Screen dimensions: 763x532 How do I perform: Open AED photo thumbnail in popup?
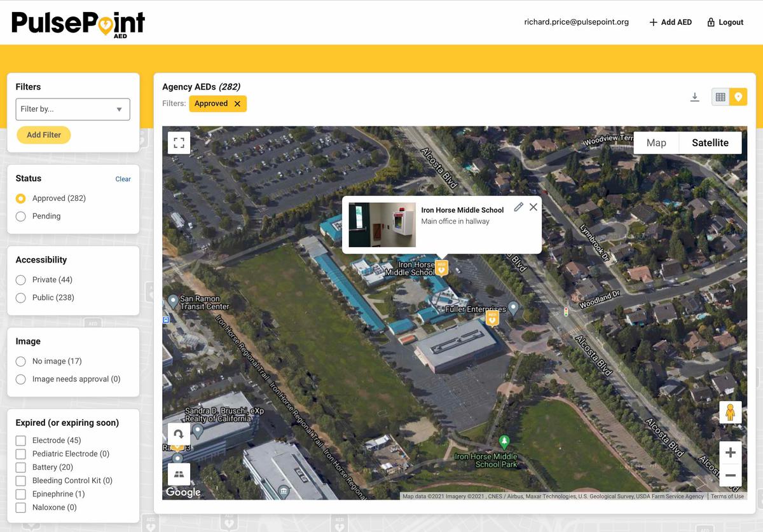382,225
